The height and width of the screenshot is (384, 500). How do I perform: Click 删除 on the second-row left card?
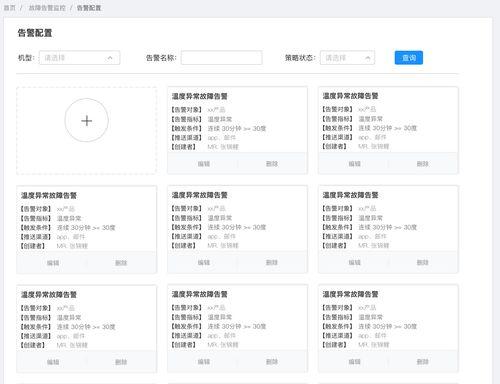click(121, 263)
